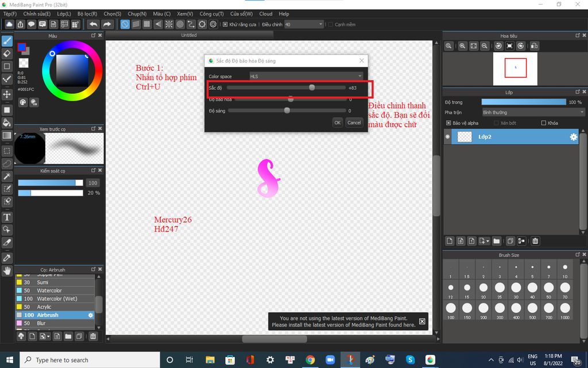Open the Công cụ(T) menu
Screen dimensions: 588x368
point(211,14)
